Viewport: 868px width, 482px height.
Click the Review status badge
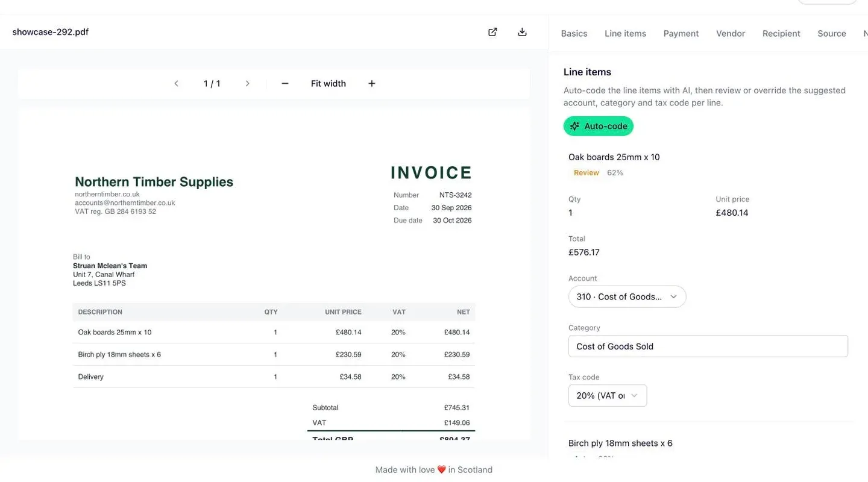point(587,172)
